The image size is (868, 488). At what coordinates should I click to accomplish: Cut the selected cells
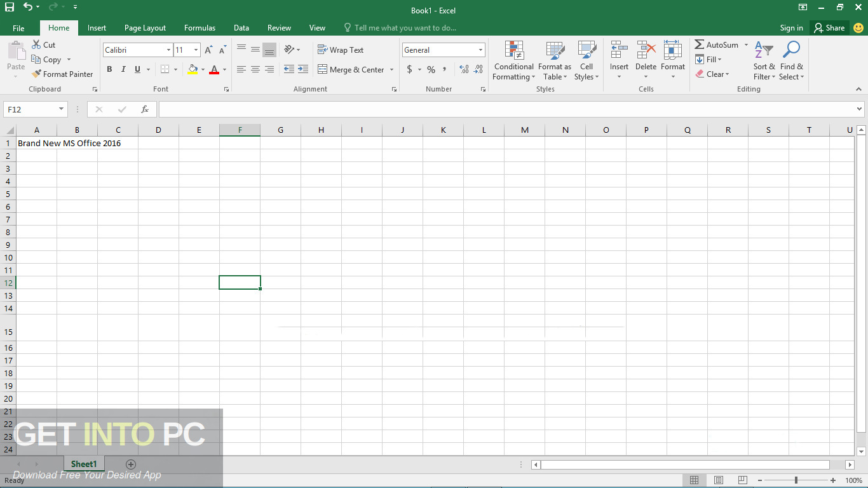coord(44,45)
